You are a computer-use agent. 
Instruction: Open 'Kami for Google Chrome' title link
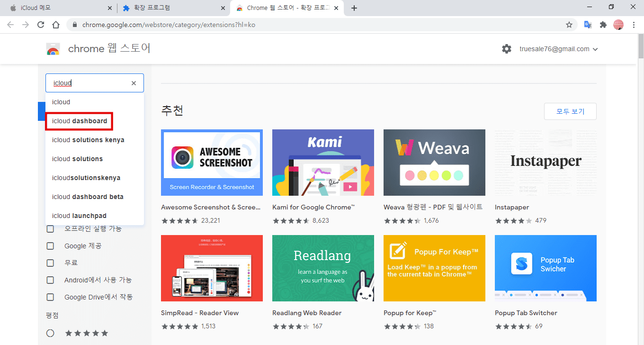coord(313,207)
